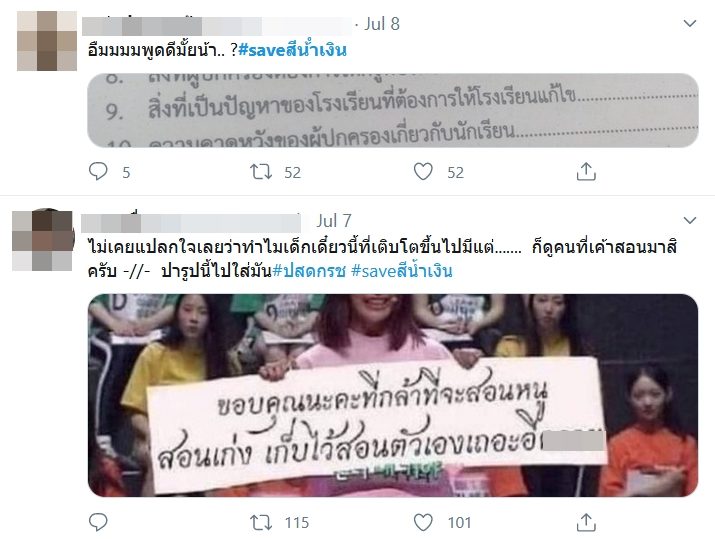Click the Jul 7 timestamp
Viewport: 715px width, 539px height.
[x=334, y=221]
